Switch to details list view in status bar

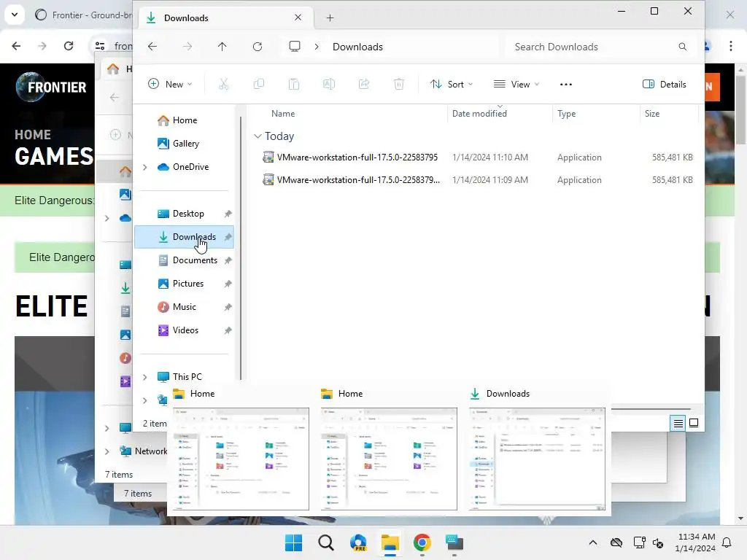click(x=678, y=423)
